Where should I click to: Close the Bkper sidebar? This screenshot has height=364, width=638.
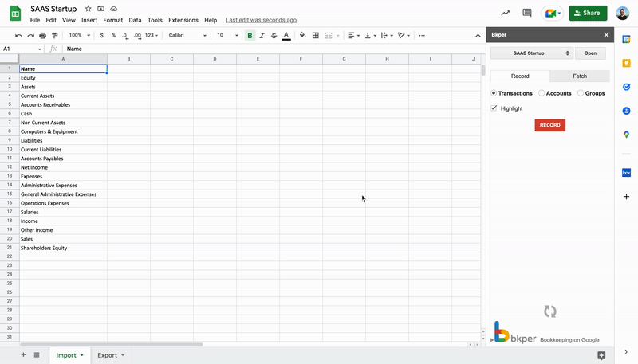[606, 35]
